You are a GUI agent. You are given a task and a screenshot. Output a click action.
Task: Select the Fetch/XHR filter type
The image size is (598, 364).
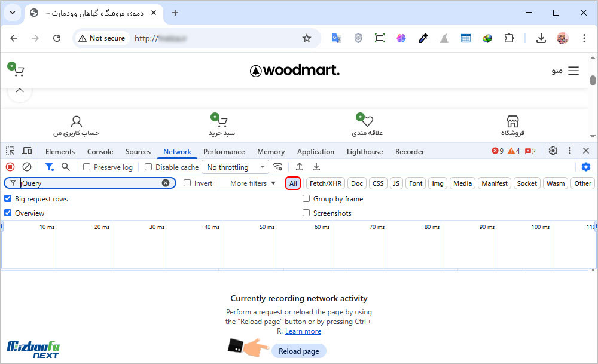pyautogui.click(x=325, y=183)
